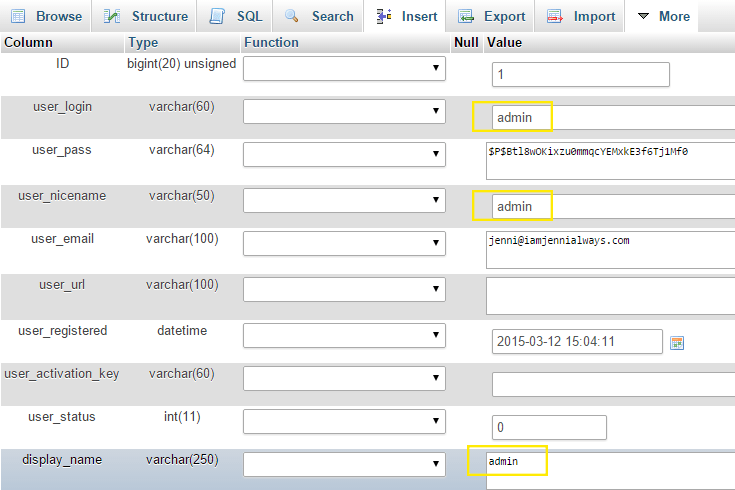The image size is (735, 490).
Task: Click the empty user_url value field
Action: click(610, 295)
